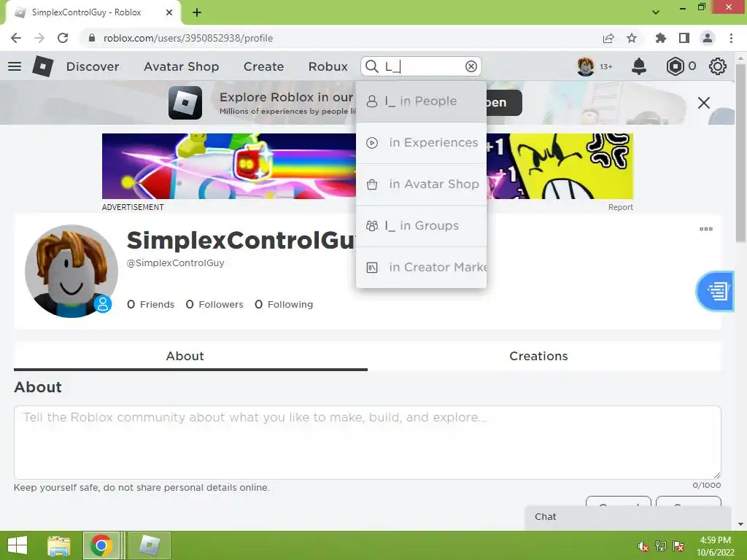
Task: Click the blue floating chat list icon
Action: point(716,290)
